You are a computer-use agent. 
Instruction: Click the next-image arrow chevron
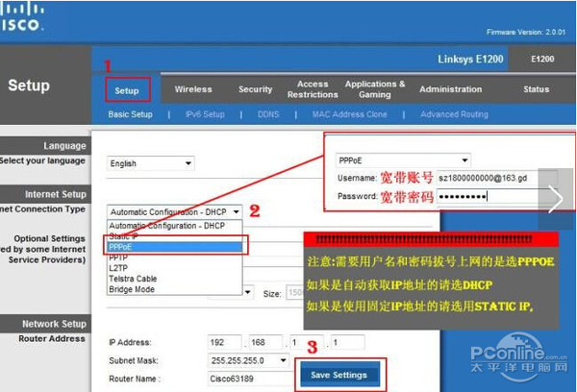pyautogui.click(x=555, y=199)
